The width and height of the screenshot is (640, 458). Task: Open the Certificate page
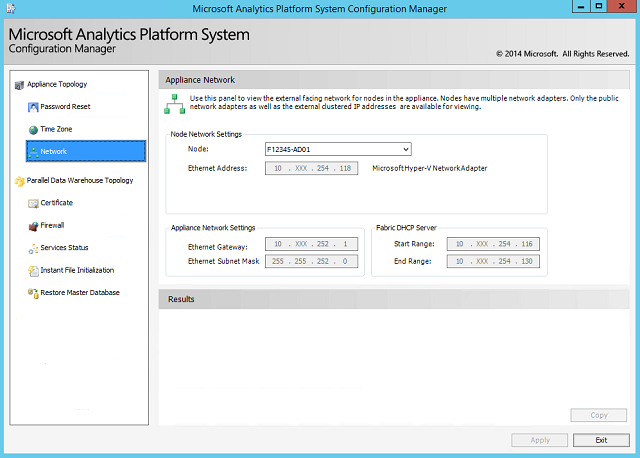tap(56, 202)
